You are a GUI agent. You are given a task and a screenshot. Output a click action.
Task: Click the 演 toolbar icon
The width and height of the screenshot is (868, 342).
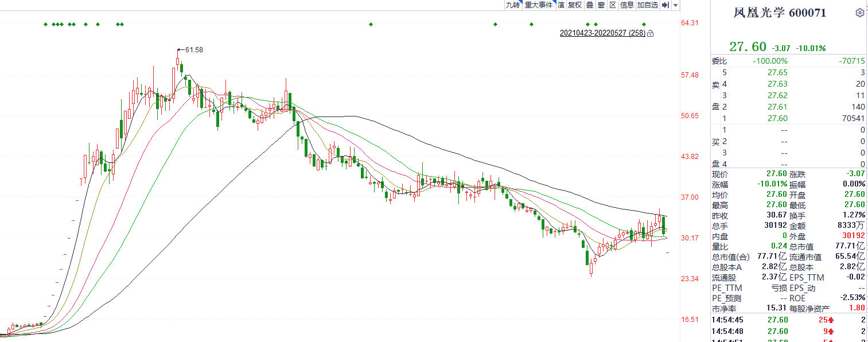(x=561, y=5)
